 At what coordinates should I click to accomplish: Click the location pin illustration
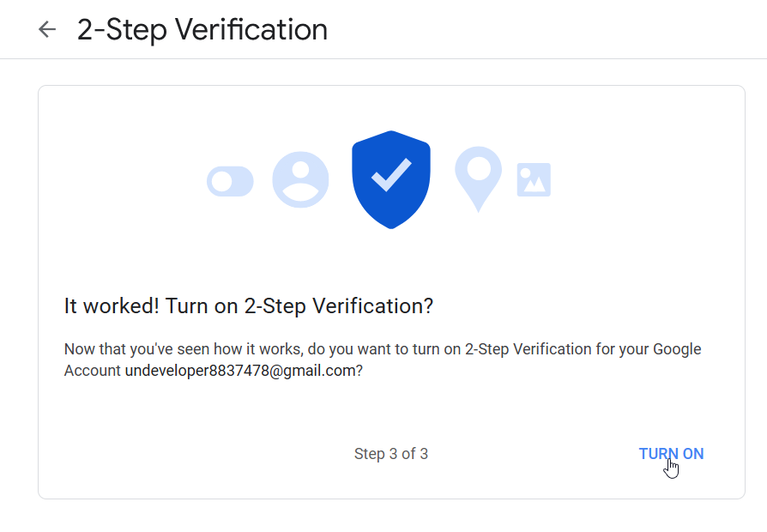[478, 177]
